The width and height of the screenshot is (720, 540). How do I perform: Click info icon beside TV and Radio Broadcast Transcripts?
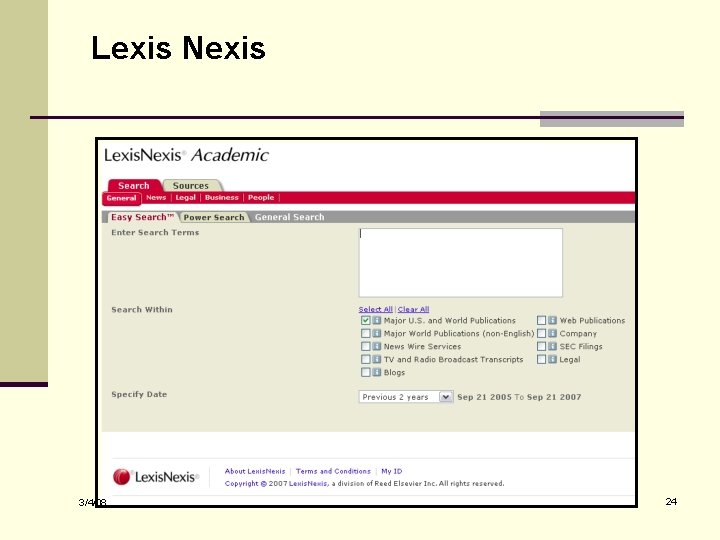[x=377, y=359]
